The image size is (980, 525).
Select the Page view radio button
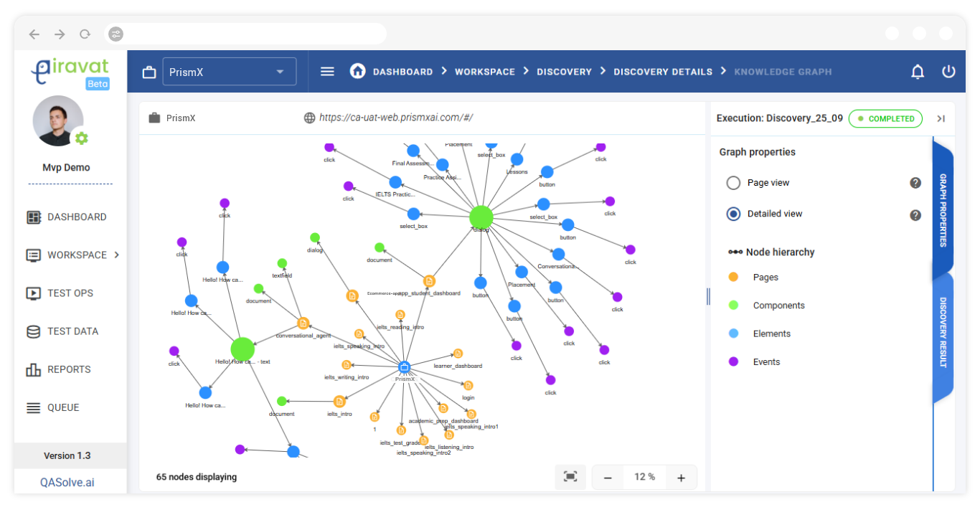733,183
